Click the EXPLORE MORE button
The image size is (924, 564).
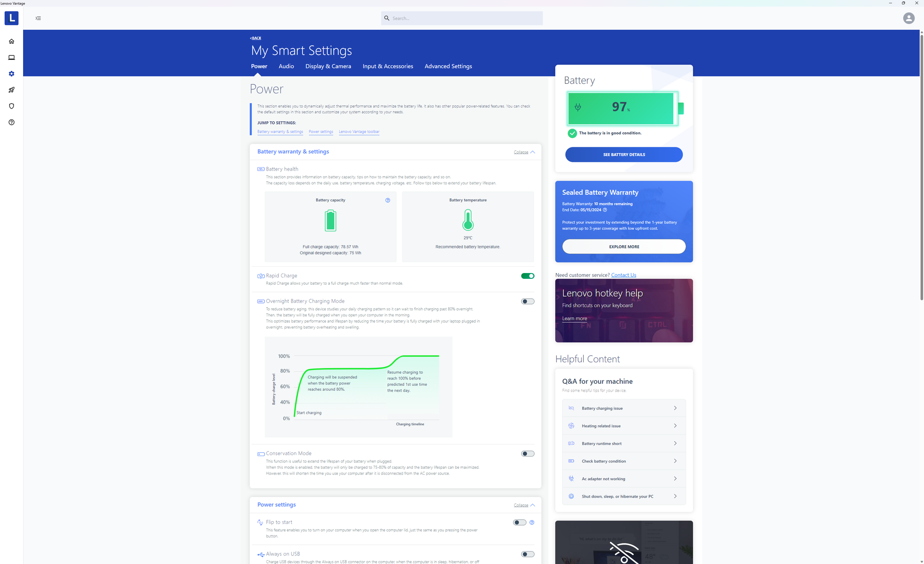pos(624,247)
